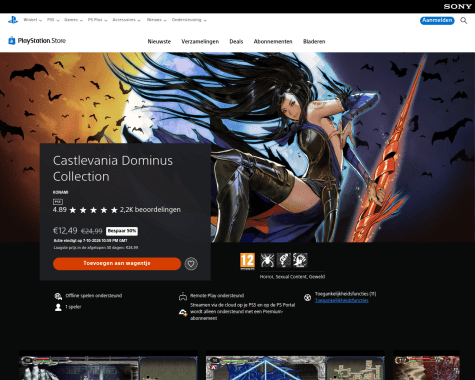Image resolution: width=475 pixels, height=380 pixels.
Task: Click the KONAMI publisher name
Action: click(60, 192)
